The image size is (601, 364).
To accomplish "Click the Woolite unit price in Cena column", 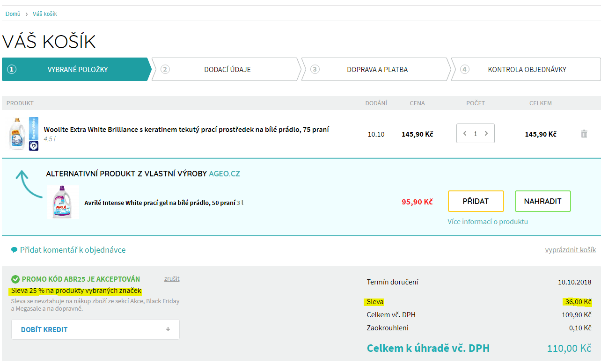I will 418,134.
